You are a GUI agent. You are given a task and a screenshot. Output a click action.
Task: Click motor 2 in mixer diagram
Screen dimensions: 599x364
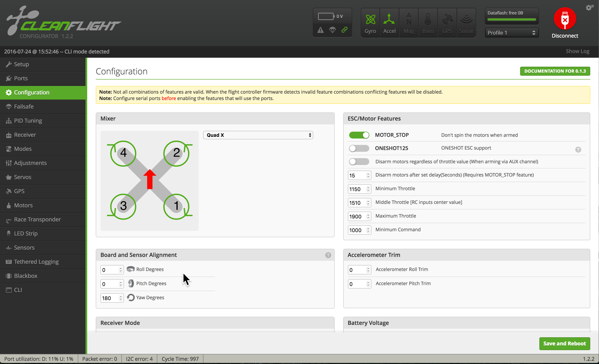point(176,153)
